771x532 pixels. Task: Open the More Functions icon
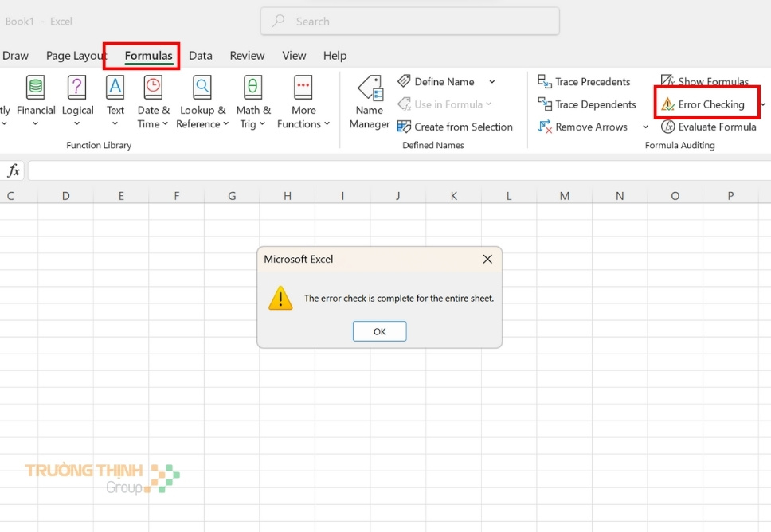tap(303, 88)
